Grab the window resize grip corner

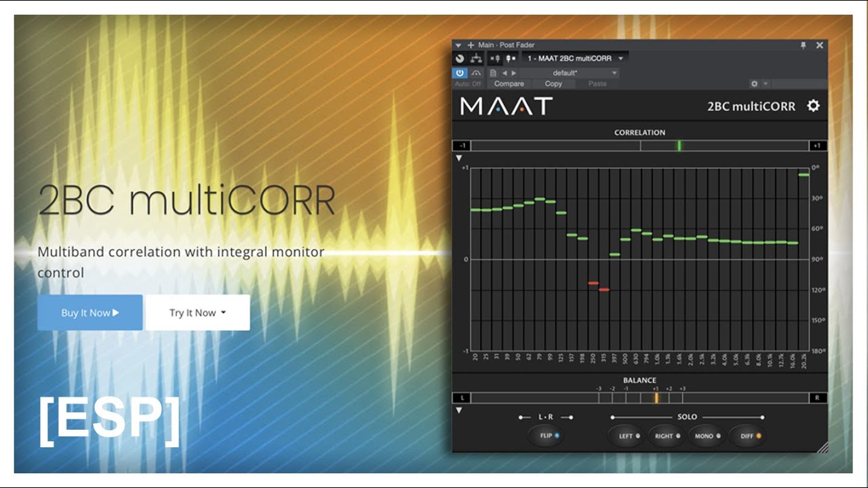coord(822,447)
